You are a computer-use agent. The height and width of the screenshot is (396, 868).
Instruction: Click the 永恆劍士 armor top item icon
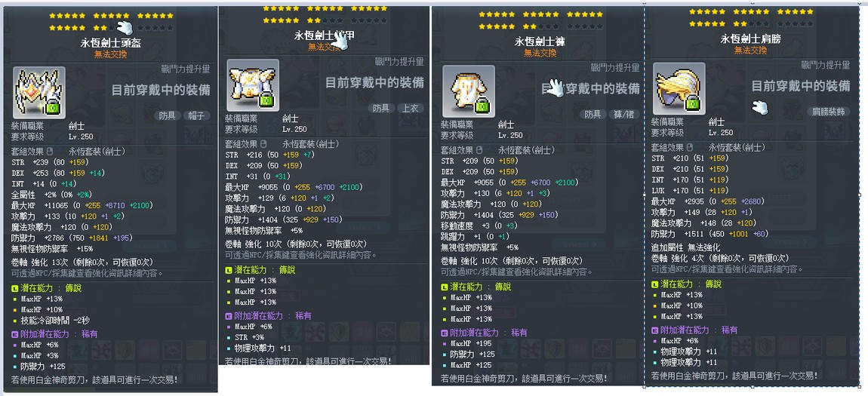point(252,85)
